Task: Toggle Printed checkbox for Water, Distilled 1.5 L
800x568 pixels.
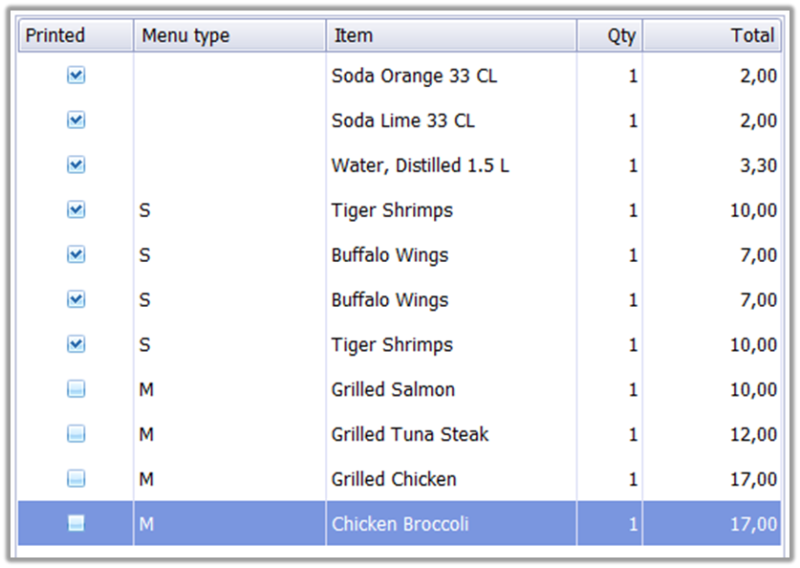Action: click(76, 165)
